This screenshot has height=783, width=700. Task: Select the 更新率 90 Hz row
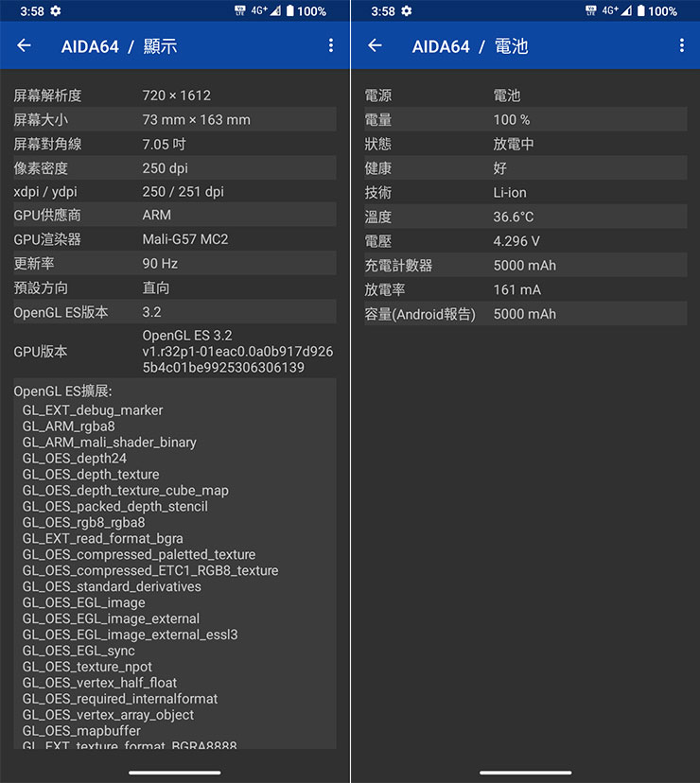coord(174,264)
